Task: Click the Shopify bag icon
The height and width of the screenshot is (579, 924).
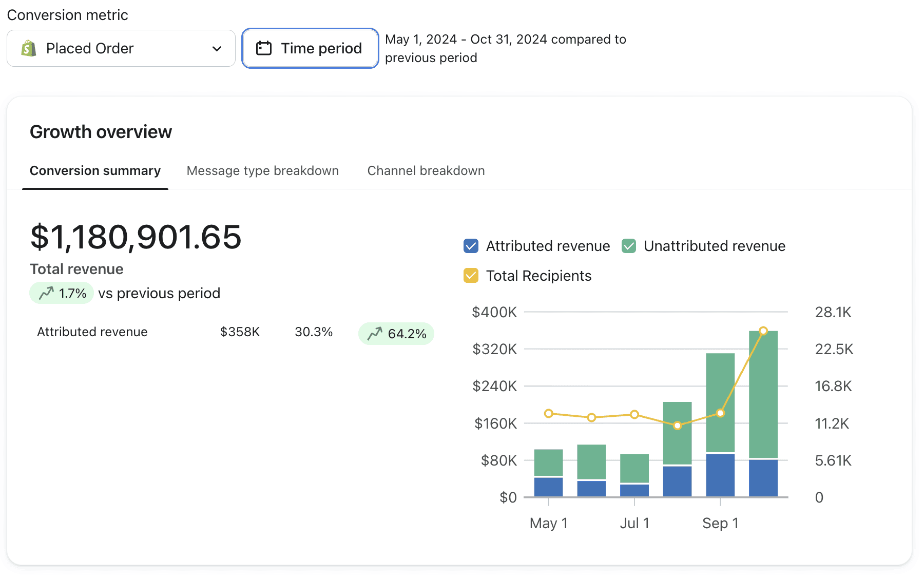Action: (x=29, y=49)
